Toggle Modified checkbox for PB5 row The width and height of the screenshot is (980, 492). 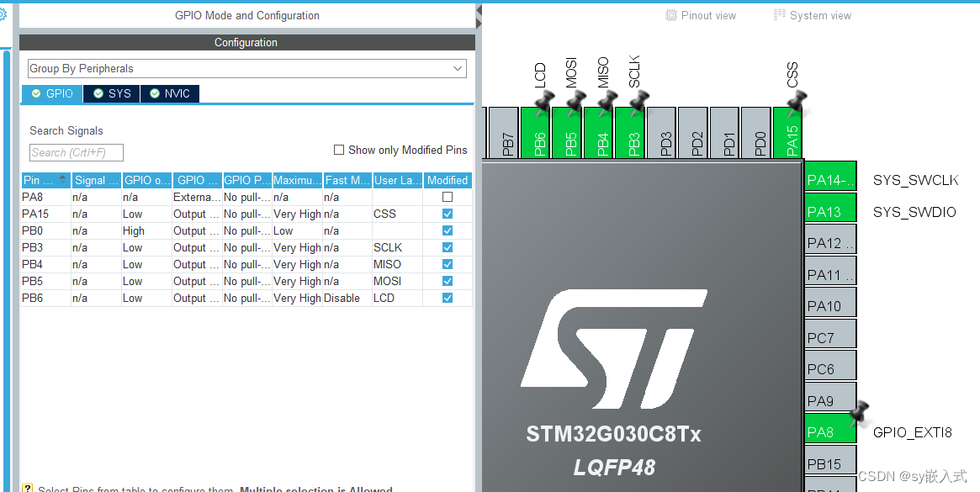(448, 281)
